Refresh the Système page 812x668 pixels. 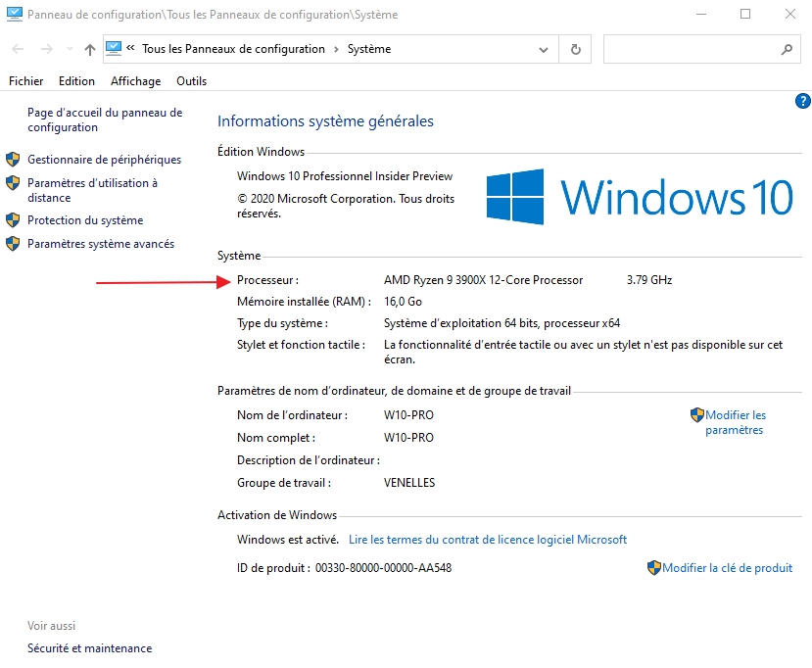pyautogui.click(x=575, y=50)
